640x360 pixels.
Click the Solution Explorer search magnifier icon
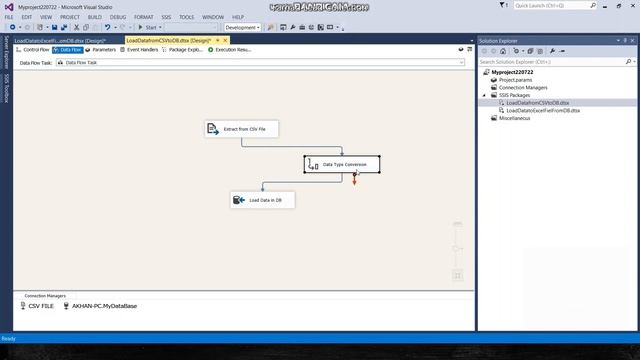coord(628,62)
